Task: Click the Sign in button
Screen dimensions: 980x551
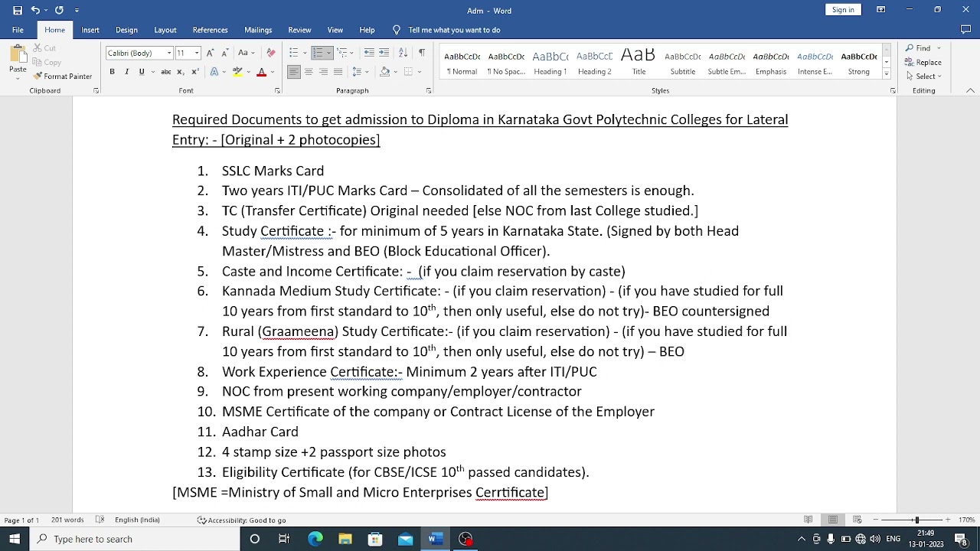Action: point(843,10)
